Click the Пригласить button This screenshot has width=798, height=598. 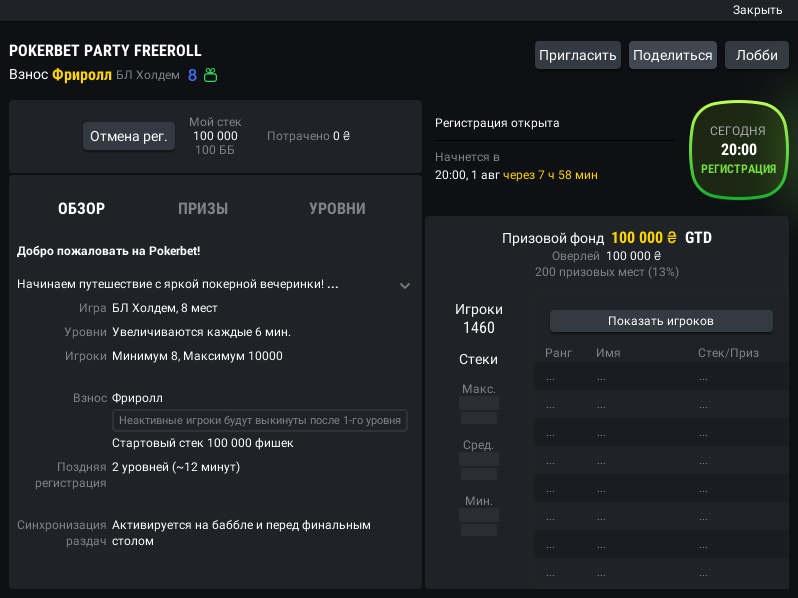pyautogui.click(x=578, y=55)
